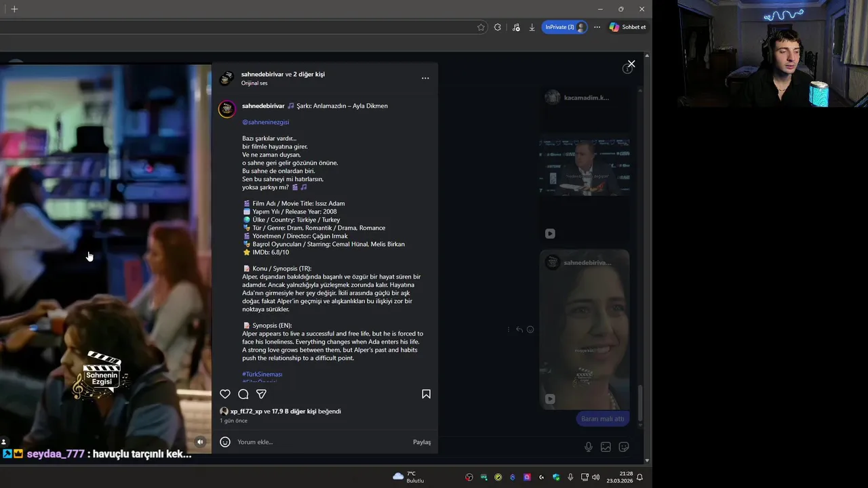
Task: Open the shared reel from 'sahnedebiriva...' in chat
Action: click(585, 329)
